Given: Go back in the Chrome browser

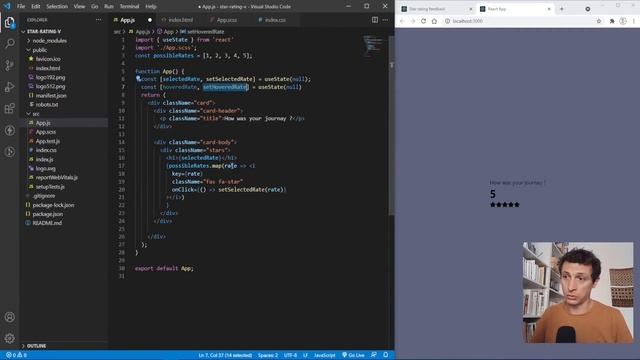Looking at the screenshot, I should [402, 21].
